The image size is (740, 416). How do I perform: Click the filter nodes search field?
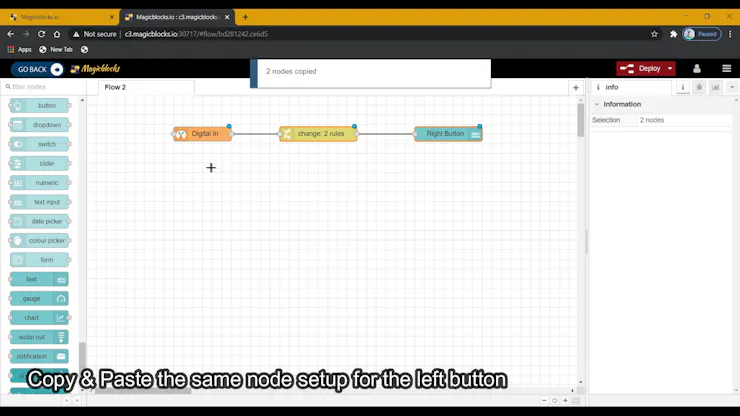(x=43, y=87)
